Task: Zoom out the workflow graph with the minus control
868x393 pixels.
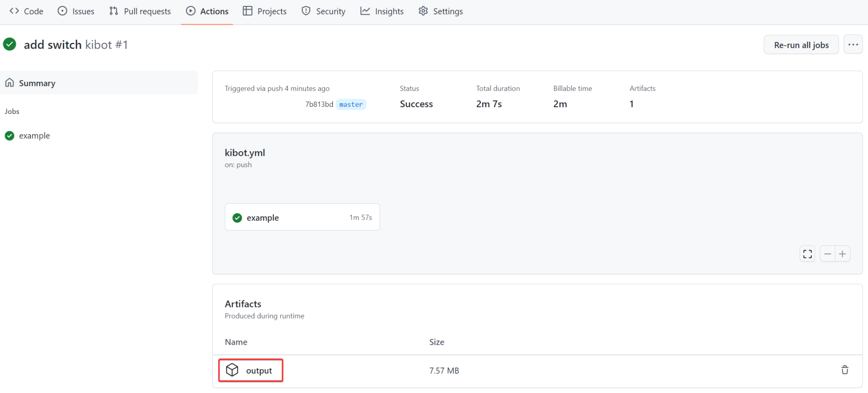Action: pos(827,253)
